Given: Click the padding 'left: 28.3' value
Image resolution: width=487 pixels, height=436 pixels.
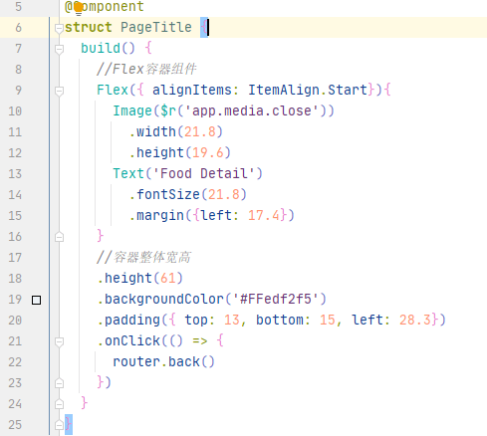Looking at the screenshot, I should (391, 320).
